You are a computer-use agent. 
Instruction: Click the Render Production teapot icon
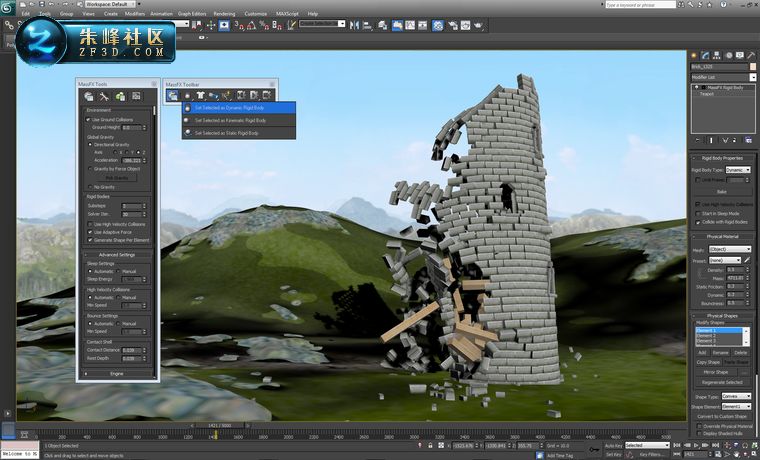(x=479, y=25)
